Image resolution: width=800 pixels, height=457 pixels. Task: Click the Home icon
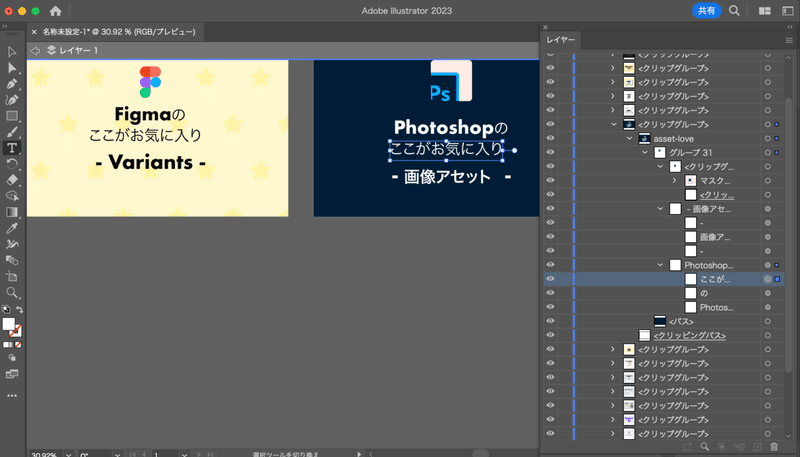pos(55,11)
